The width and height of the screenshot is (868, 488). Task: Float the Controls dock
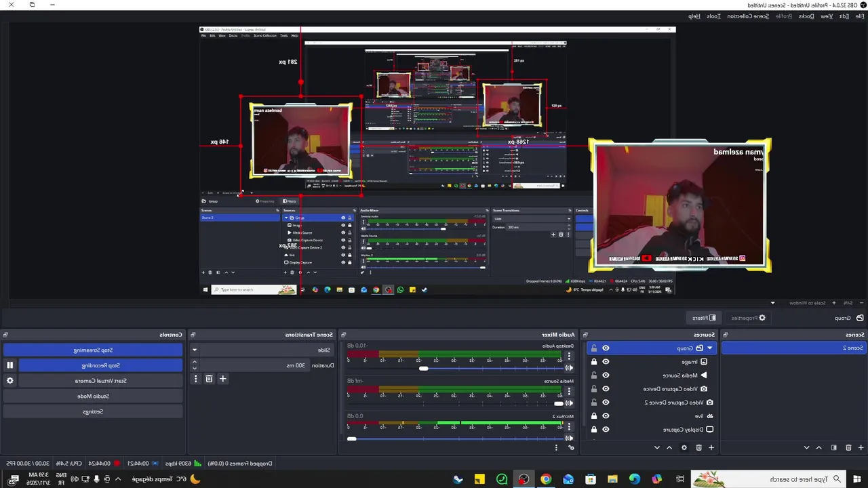click(5, 335)
